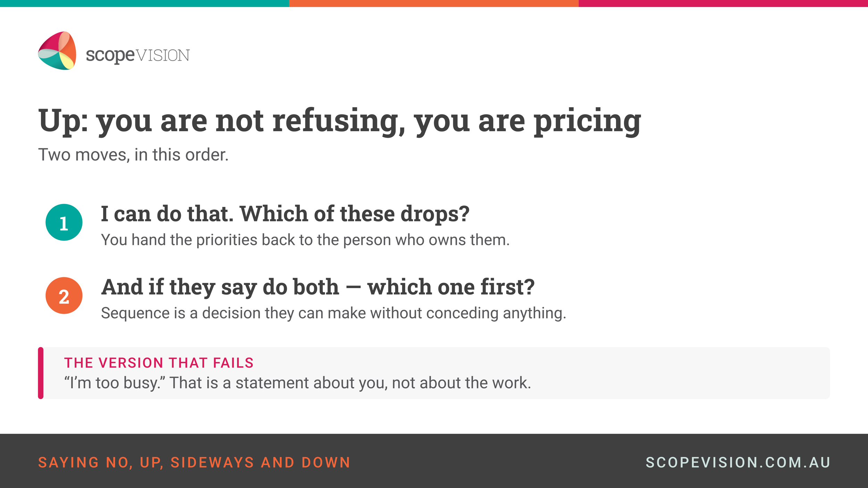This screenshot has width=868, height=488.
Task: Select the slide headline about pricing
Action: (340, 121)
